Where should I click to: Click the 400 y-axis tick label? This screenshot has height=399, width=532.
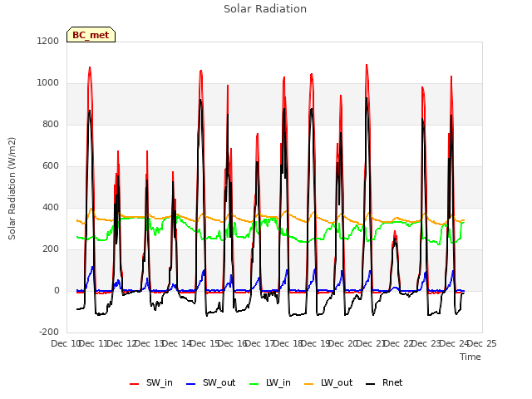[51, 207]
